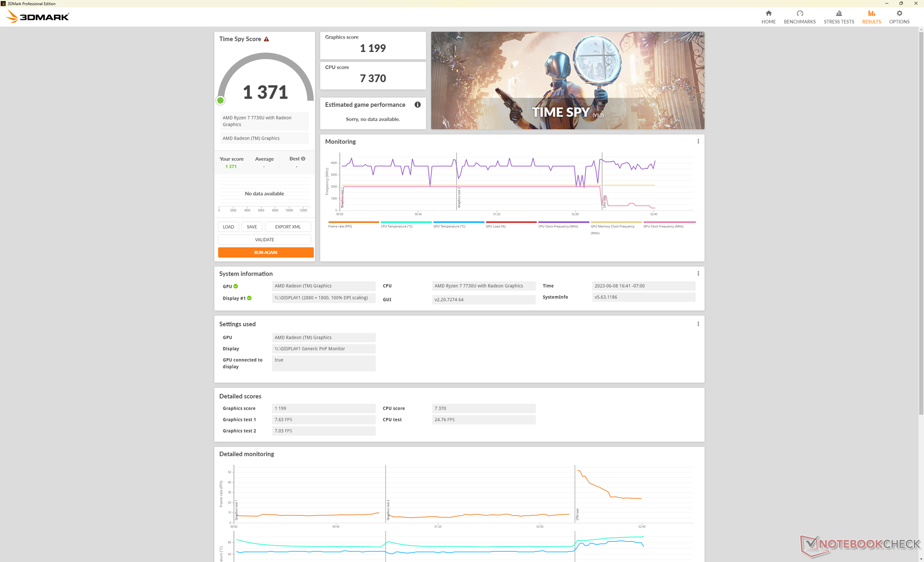Image resolution: width=924 pixels, height=562 pixels.
Task: Click the Export XML button
Action: (288, 227)
